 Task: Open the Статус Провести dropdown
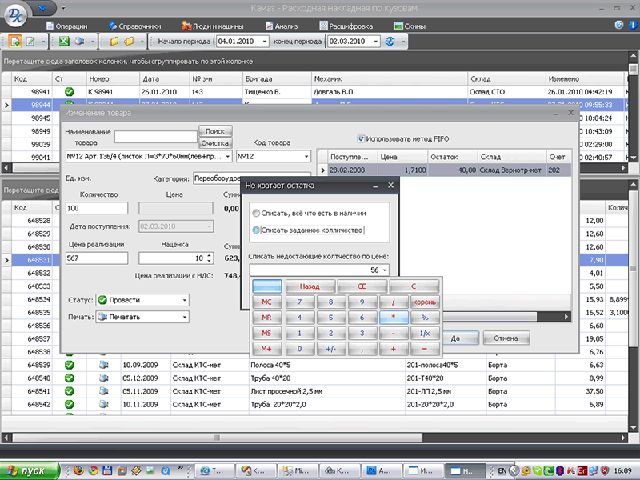click(184, 300)
